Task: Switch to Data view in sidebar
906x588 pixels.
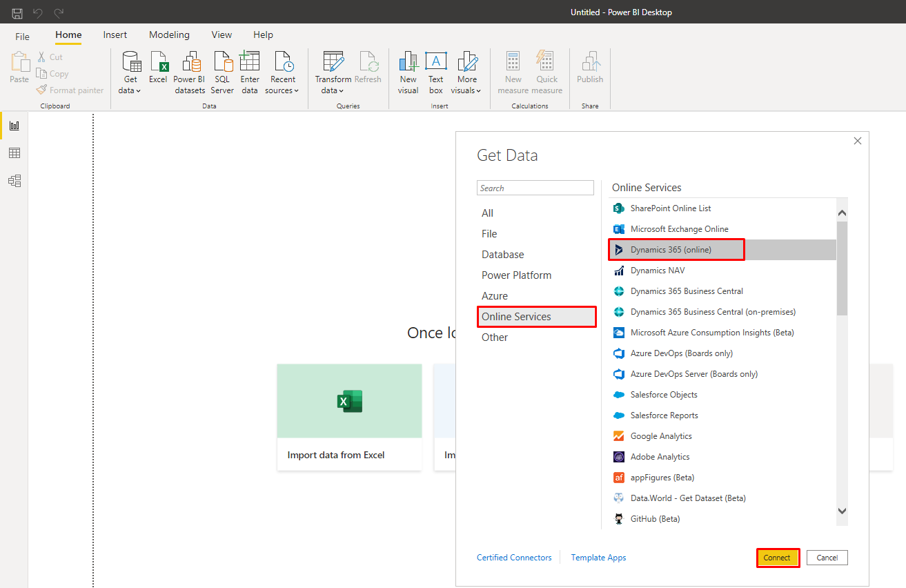Action: point(14,153)
